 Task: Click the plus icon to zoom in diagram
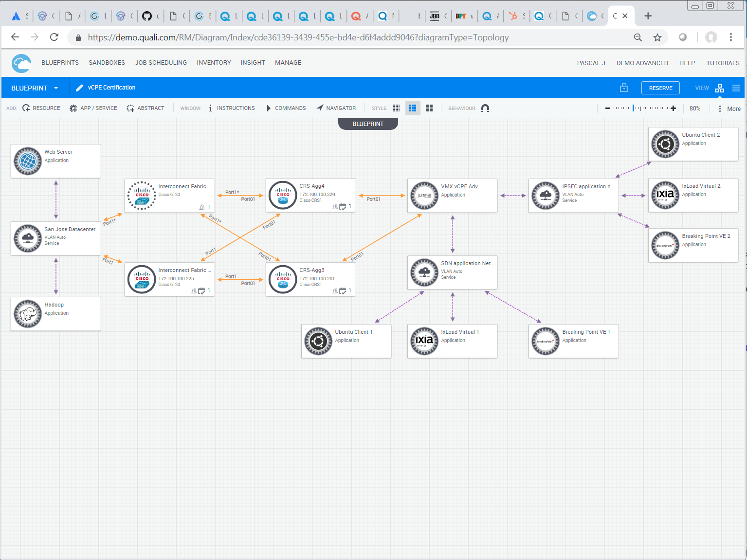coord(673,108)
